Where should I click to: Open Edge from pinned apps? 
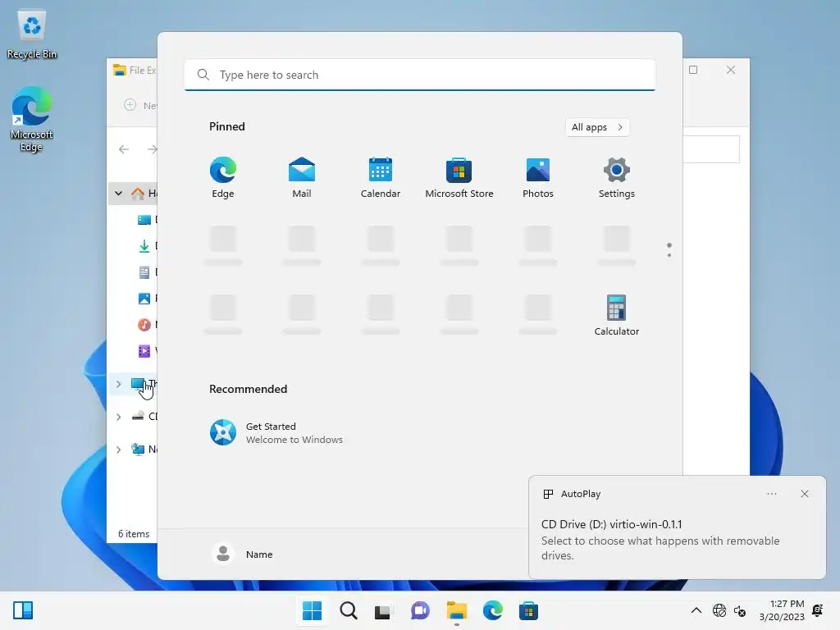coord(223,178)
